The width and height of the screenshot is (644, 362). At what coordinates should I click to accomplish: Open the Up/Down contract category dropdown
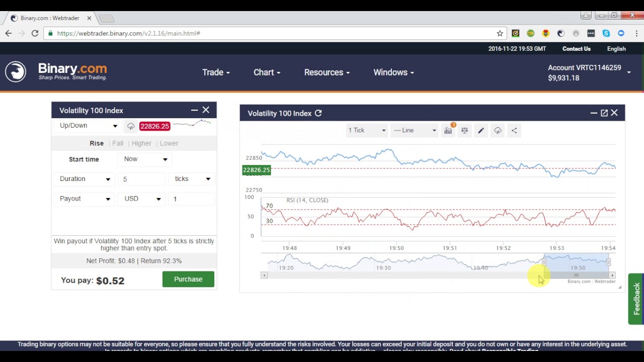(89, 126)
